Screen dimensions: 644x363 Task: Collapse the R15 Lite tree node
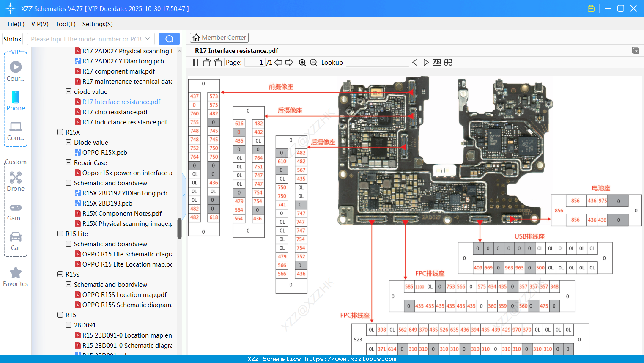[x=60, y=234]
